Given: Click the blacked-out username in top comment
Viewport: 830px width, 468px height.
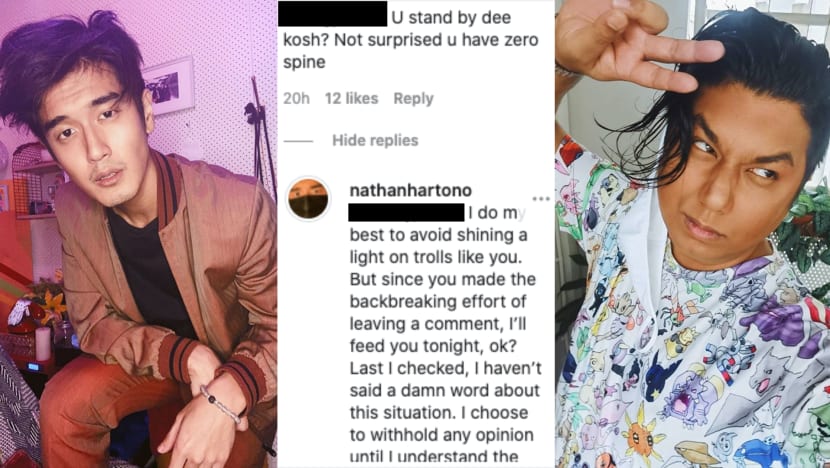Looking at the screenshot, I should (x=334, y=15).
